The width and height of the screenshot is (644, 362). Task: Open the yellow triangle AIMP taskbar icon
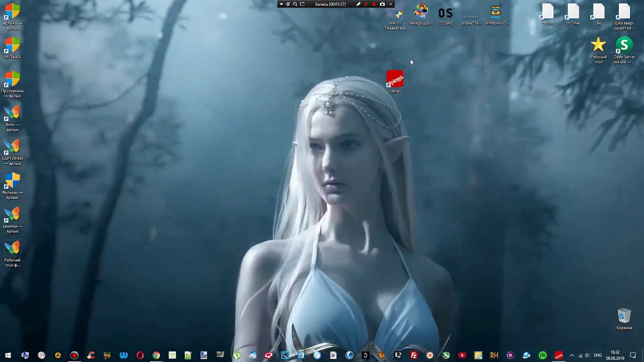click(58, 355)
